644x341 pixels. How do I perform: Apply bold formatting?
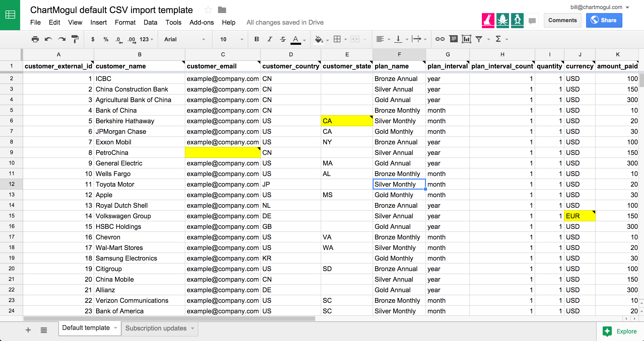tap(256, 39)
